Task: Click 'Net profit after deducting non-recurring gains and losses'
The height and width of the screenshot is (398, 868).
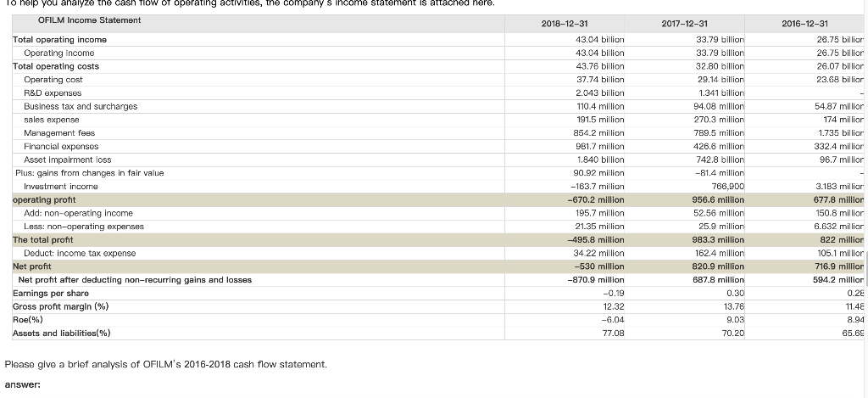Action: point(135,280)
